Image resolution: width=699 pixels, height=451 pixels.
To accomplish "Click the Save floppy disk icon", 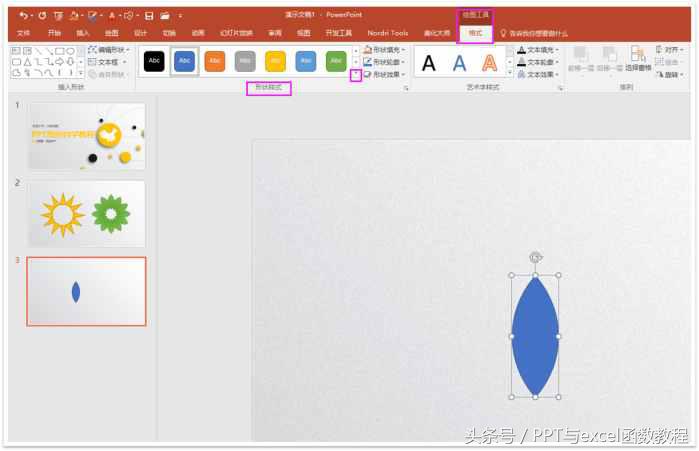I will [x=149, y=16].
